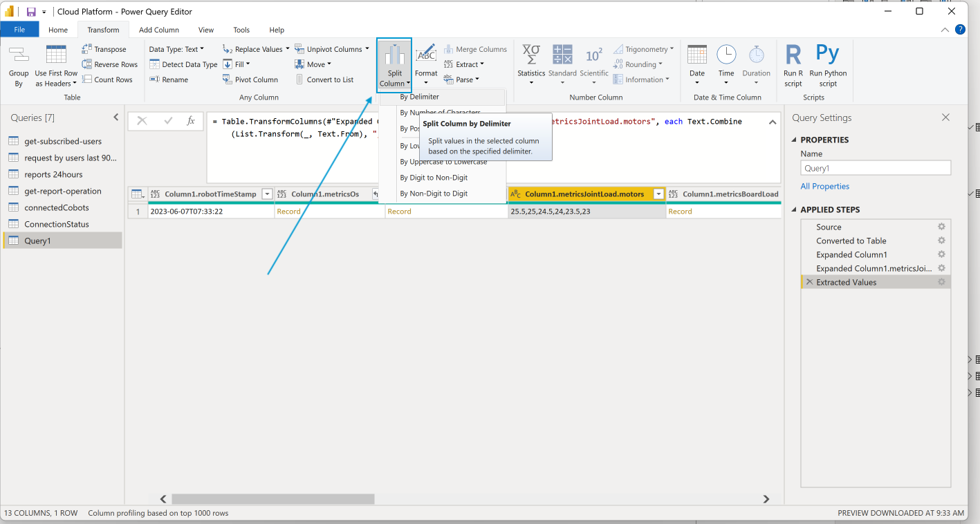Click the Reverse Rows icon

[x=109, y=64]
